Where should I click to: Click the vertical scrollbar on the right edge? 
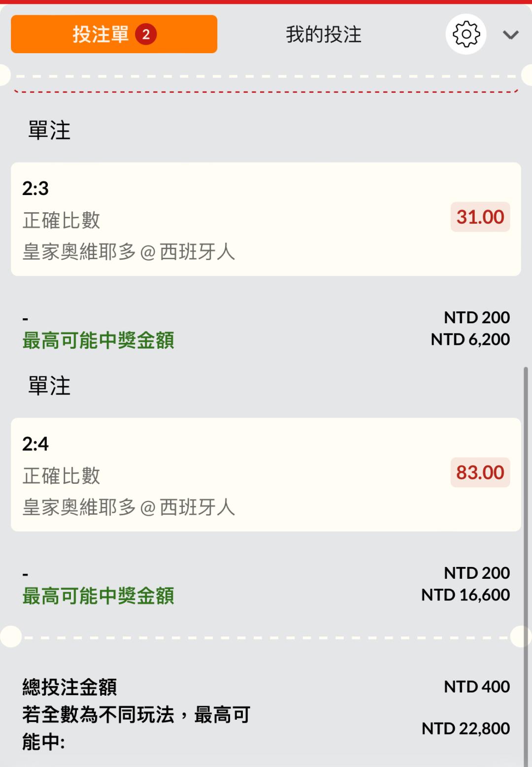(x=526, y=542)
